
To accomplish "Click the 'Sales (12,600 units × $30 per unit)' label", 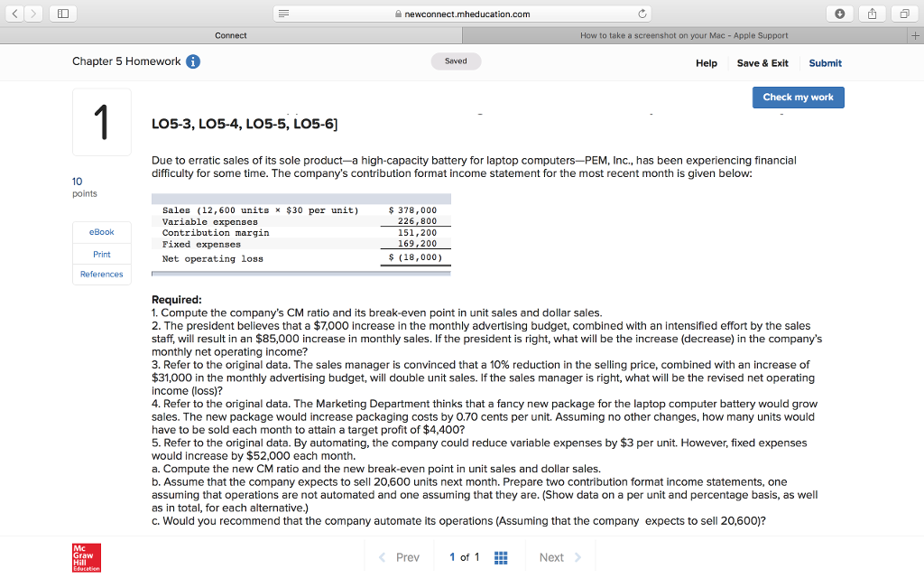I will [261, 210].
